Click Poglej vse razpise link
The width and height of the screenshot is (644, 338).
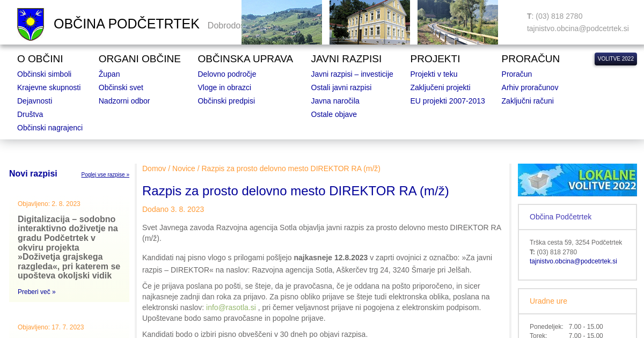(105, 175)
